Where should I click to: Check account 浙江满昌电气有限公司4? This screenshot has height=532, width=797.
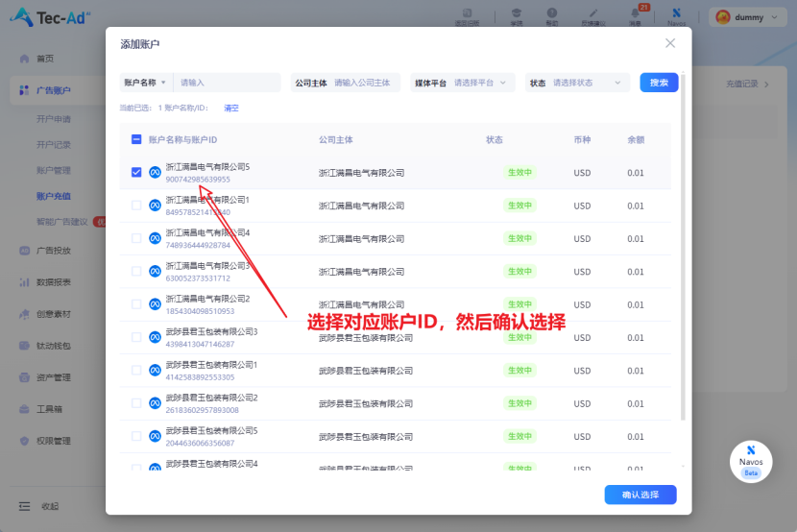(x=136, y=238)
